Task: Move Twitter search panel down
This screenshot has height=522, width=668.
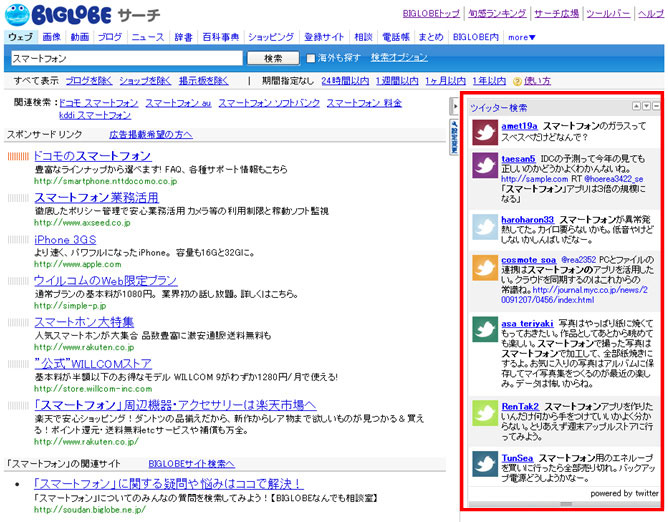Action: click(x=646, y=106)
